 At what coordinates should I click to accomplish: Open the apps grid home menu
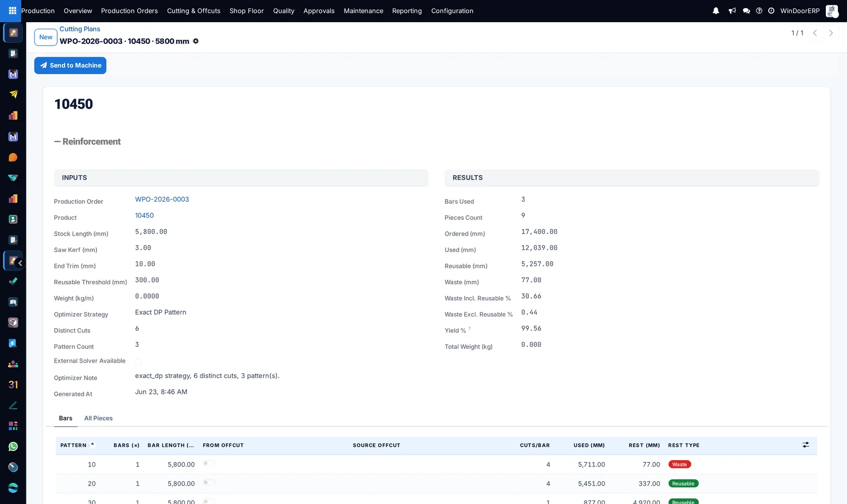pos(13,11)
